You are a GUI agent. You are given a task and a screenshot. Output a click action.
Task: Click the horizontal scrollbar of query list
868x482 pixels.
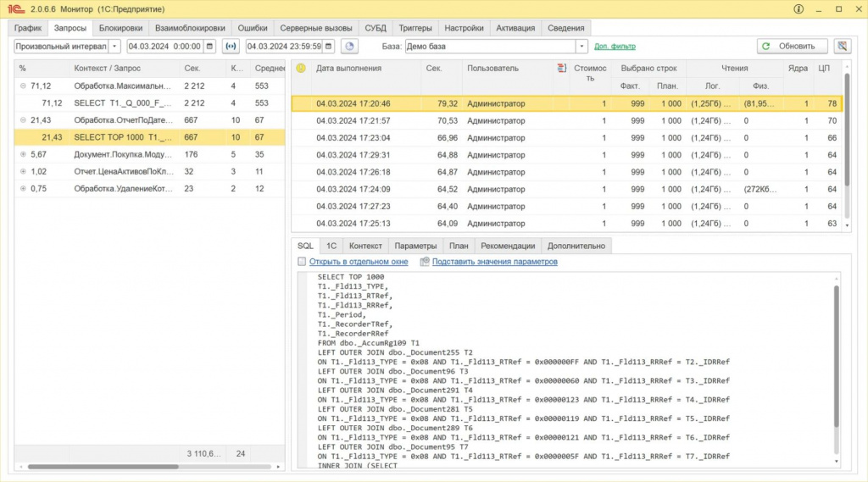(103, 467)
